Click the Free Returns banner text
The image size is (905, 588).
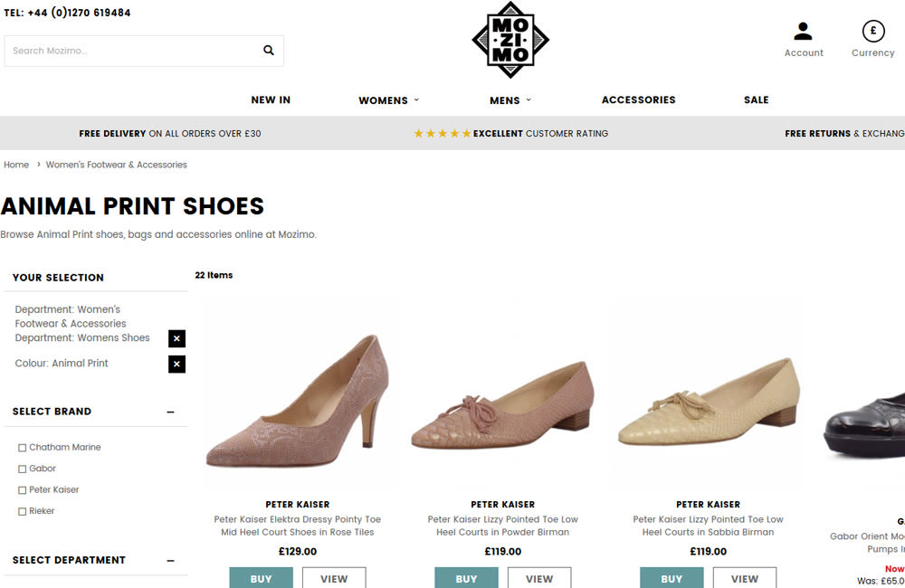click(844, 133)
